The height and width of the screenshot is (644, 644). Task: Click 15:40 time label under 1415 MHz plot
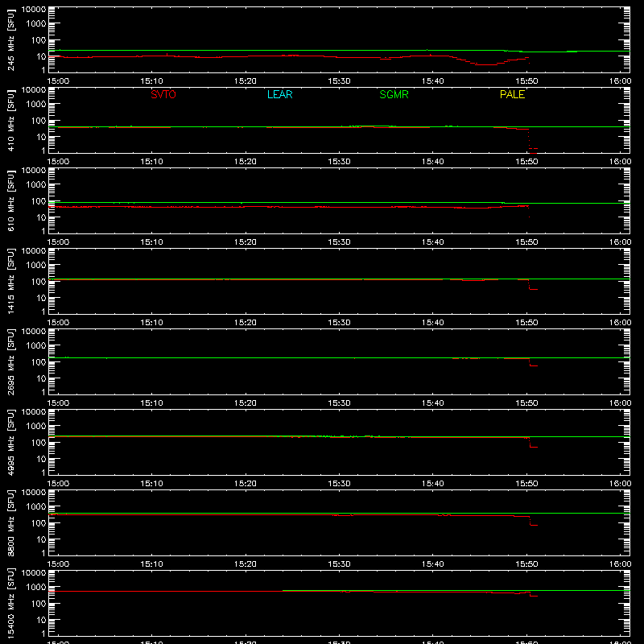click(433, 323)
